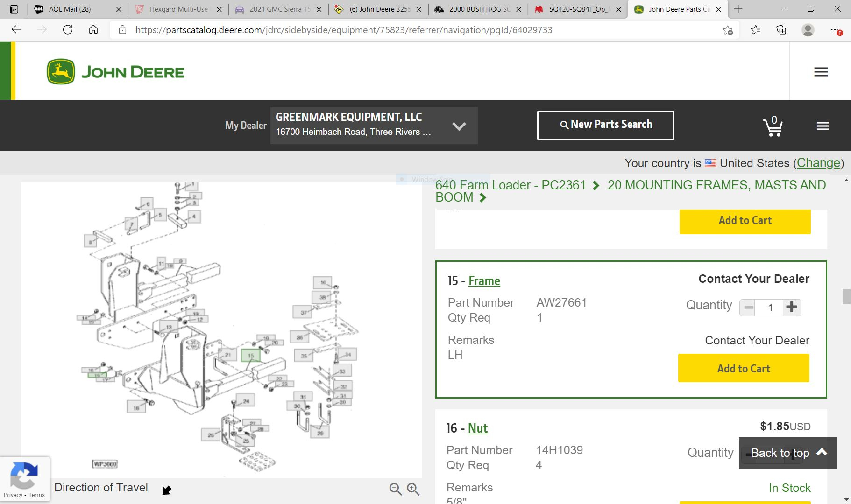Click the New Parts Search button
The height and width of the screenshot is (504, 851).
tap(605, 125)
